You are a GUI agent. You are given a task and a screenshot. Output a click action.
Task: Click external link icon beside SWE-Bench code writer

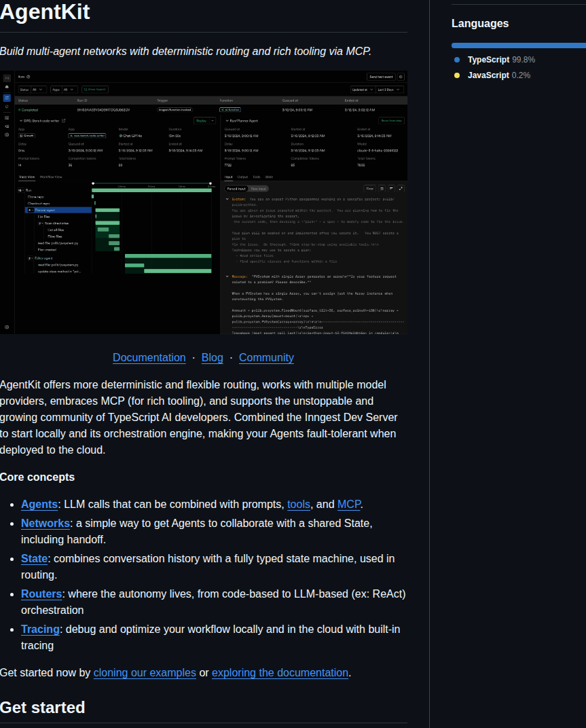click(64, 121)
